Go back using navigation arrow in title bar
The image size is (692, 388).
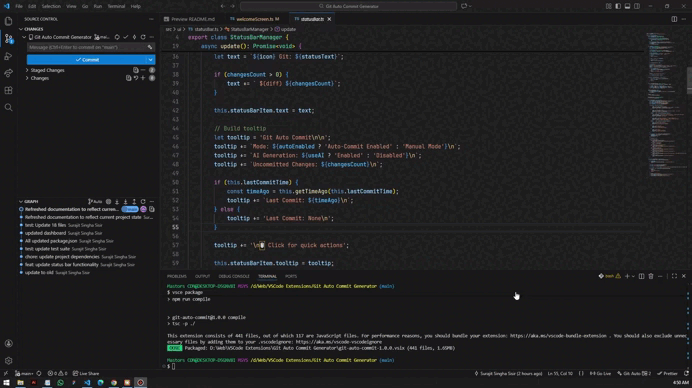click(x=222, y=6)
